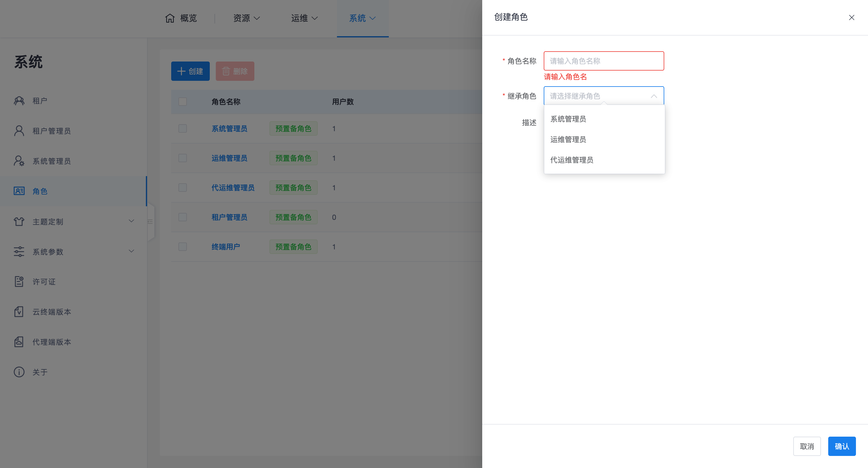
Task: Go to 概览 overview tab
Action: pyautogui.click(x=181, y=18)
